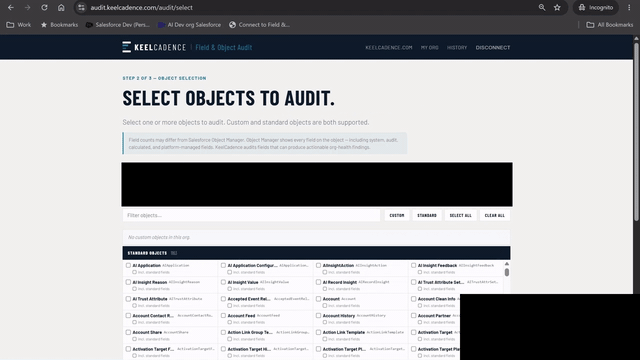Click DISCONNECT in the header
640x360 pixels.
[x=493, y=47]
